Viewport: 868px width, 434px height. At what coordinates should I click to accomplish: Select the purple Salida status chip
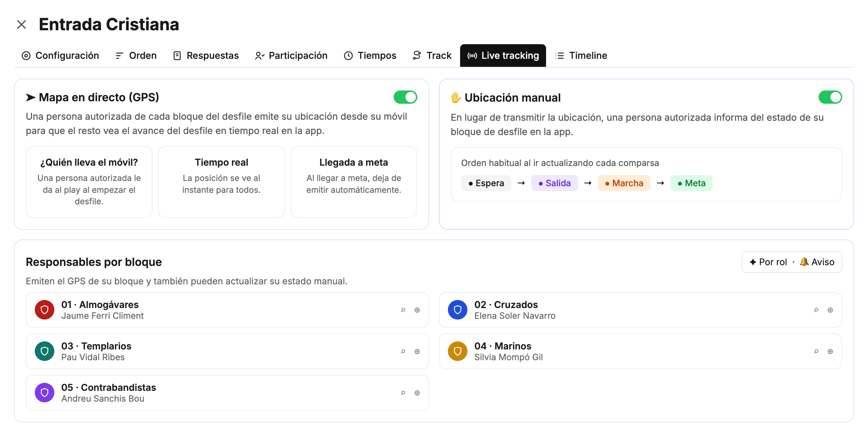click(554, 183)
